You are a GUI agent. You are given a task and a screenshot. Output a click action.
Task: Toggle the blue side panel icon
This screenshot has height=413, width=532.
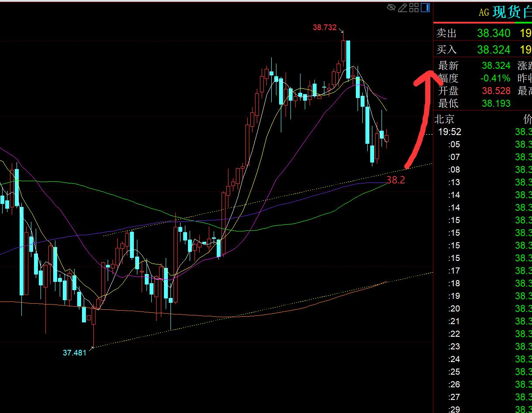[425, 7]
